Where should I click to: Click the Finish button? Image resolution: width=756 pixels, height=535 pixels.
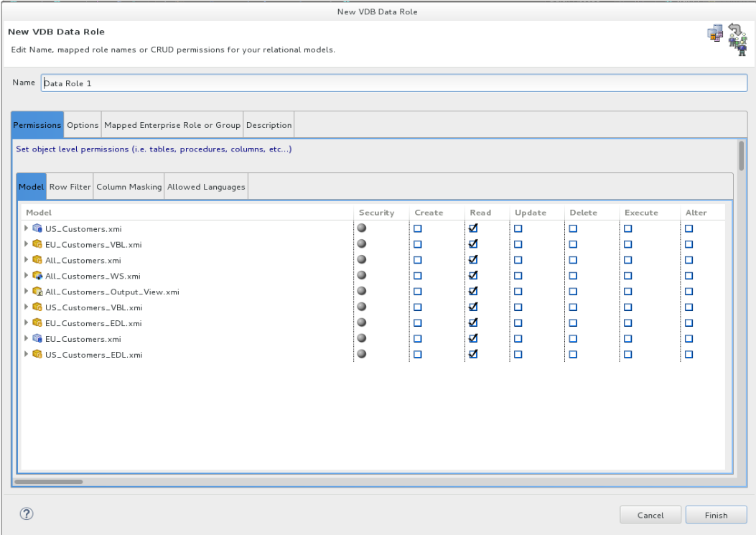716,514
